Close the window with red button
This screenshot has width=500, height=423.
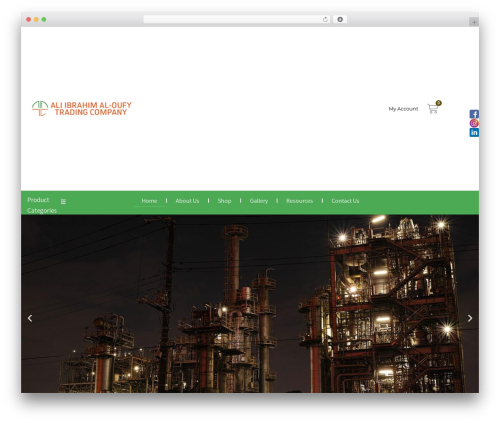[x=29, y=19]
